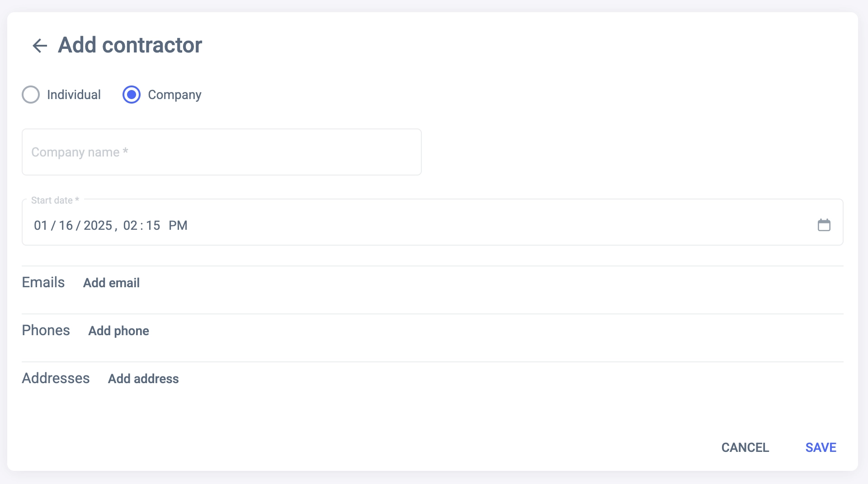Focus the Company name input field
This screenshot has width=868, height=484.
coord(222,152)
